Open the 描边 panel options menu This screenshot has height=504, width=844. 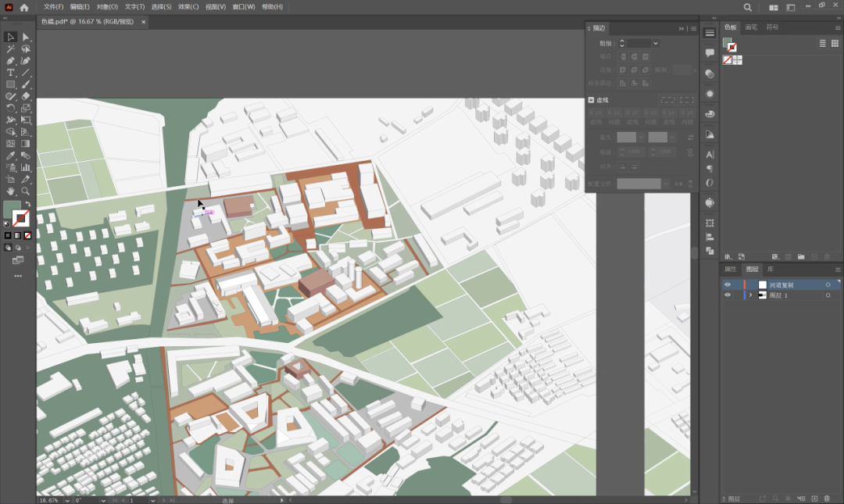point(693,29)
